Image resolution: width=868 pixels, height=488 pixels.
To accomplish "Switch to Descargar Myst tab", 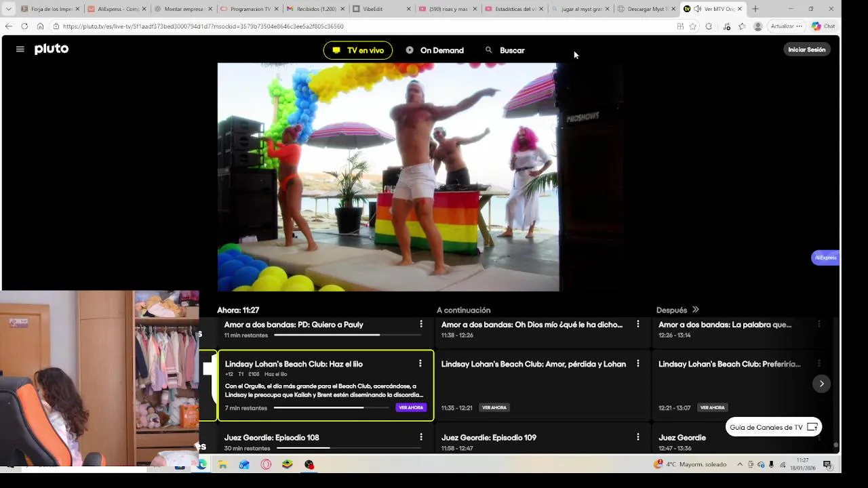I will [x=646, y=9].
